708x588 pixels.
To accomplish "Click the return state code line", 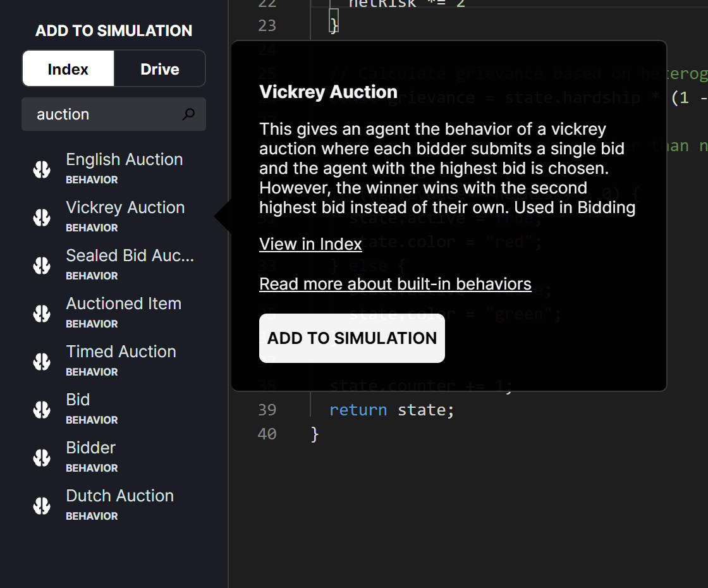I will coord(391,410).
